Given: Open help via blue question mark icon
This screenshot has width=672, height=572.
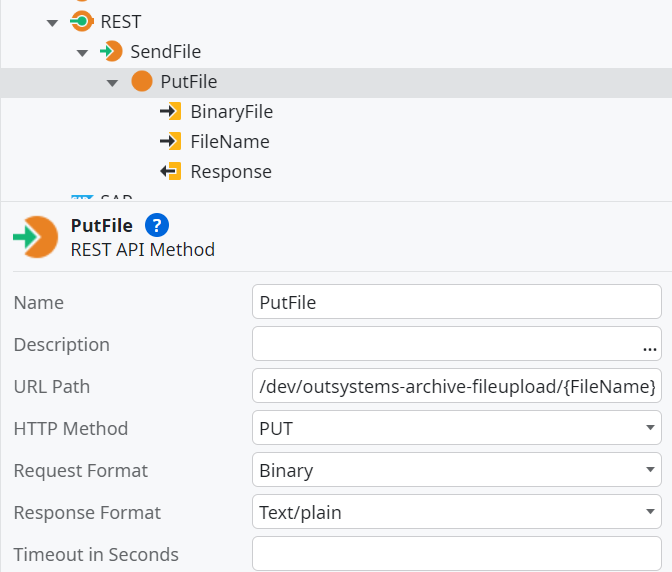Looking at the screenshot, I should pos(156,224).
